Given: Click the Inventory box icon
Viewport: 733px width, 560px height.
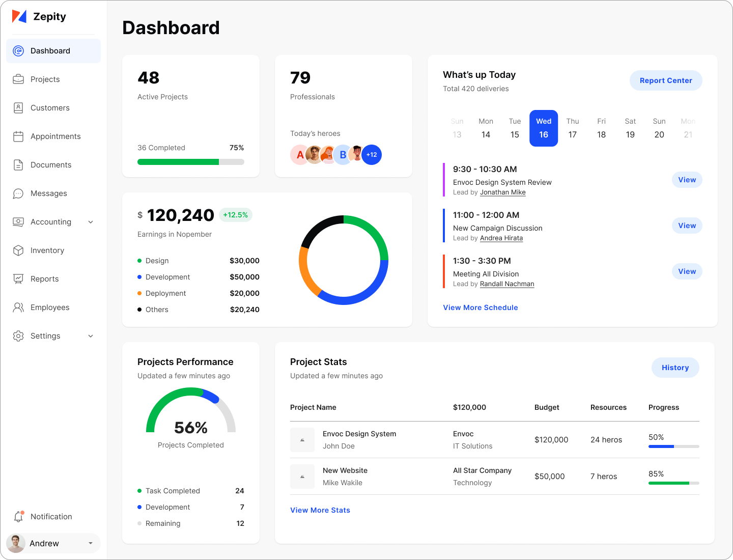Looking at the screenshot, I should (x=18, y=250).
